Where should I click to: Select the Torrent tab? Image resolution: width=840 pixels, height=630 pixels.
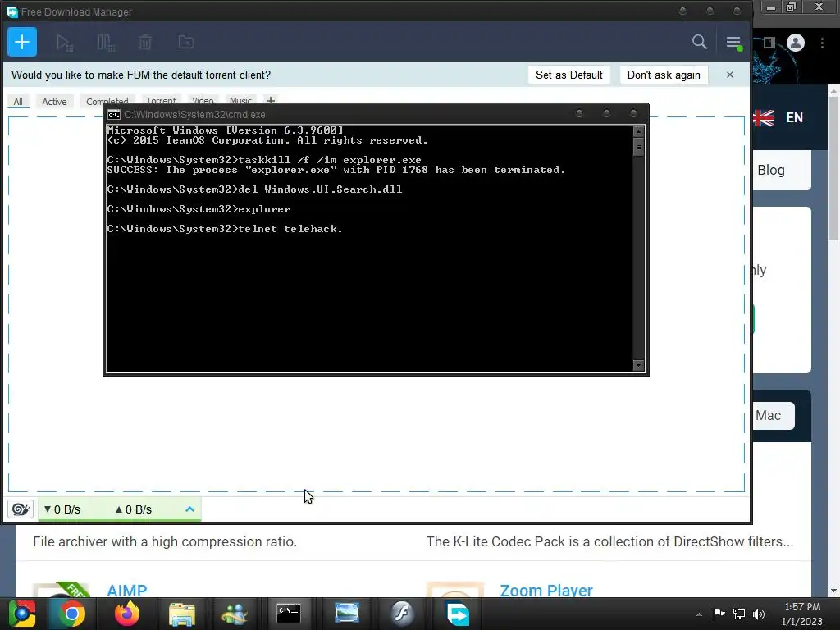[x=161, y=99]
